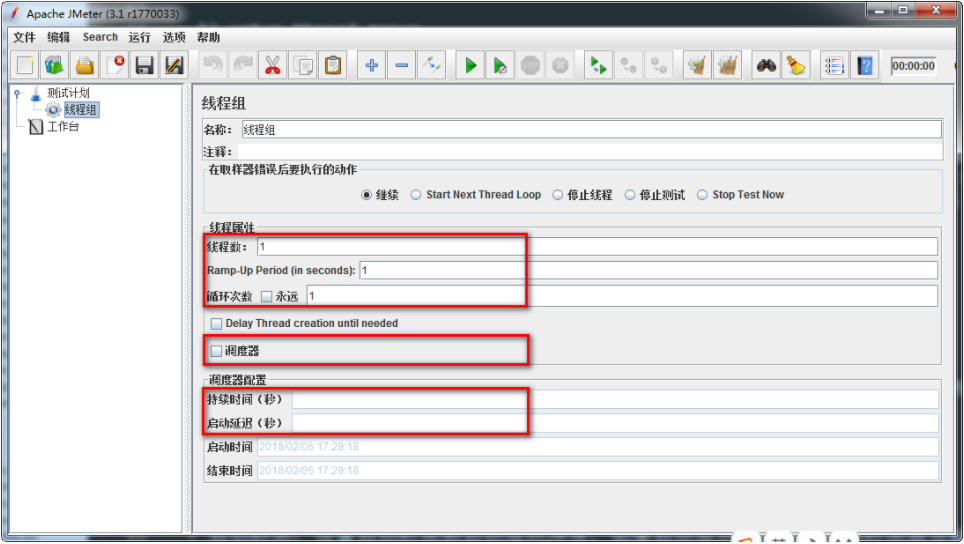
Task: Click Remote shutdown all icon
Action: (x=658, y=65)
